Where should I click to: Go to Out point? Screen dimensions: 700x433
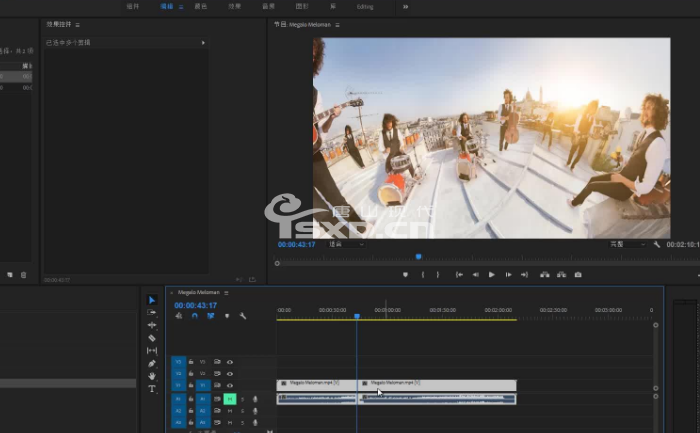[525, 275]
